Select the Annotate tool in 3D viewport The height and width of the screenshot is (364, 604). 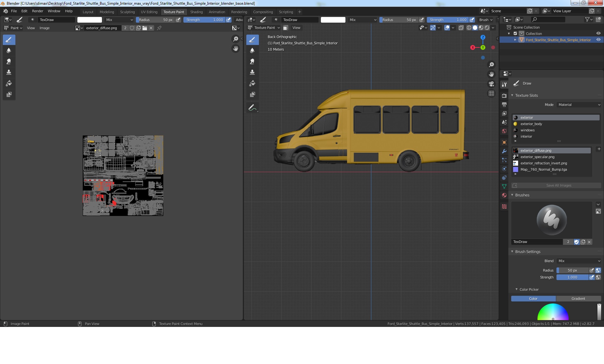click(x=252, y=108)
